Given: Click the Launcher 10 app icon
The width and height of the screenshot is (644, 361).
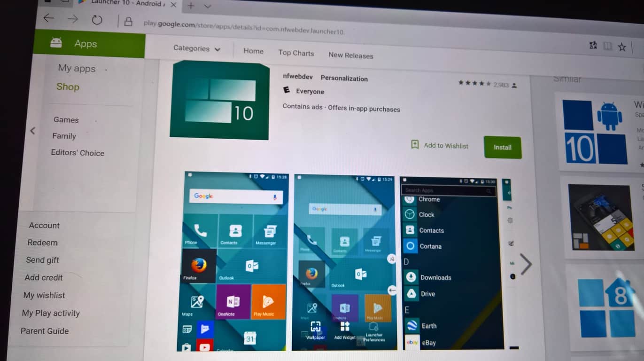Looking at the screenshot, I should (219, 100).
